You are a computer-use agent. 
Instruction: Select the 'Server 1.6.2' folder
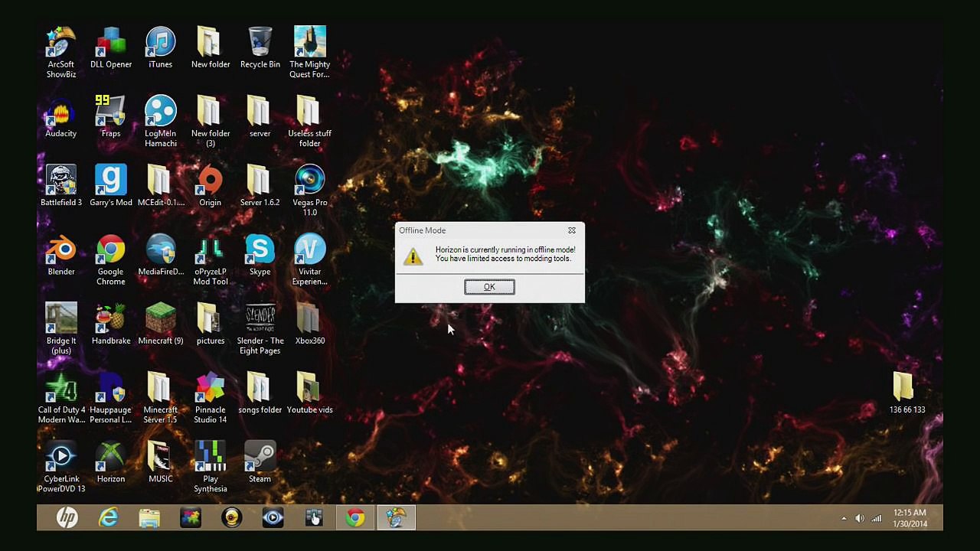click(260, 185)
